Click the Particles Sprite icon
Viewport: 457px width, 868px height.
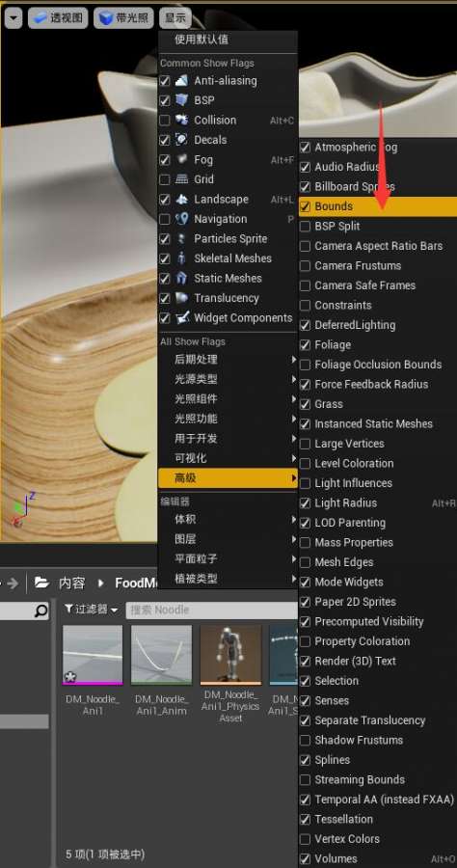coord(181,239)
